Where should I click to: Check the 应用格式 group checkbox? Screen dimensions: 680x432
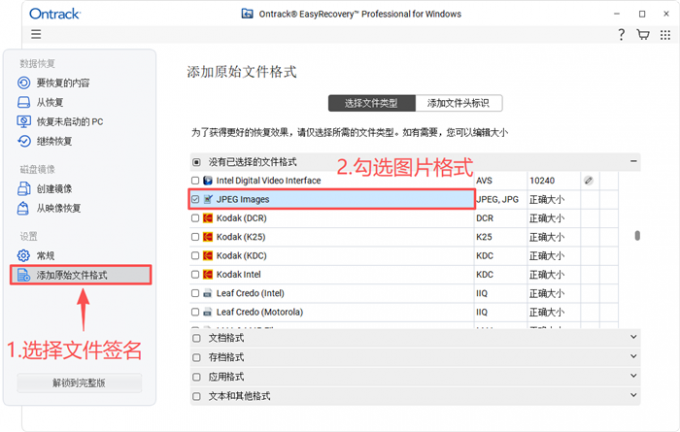coord(196,376)
